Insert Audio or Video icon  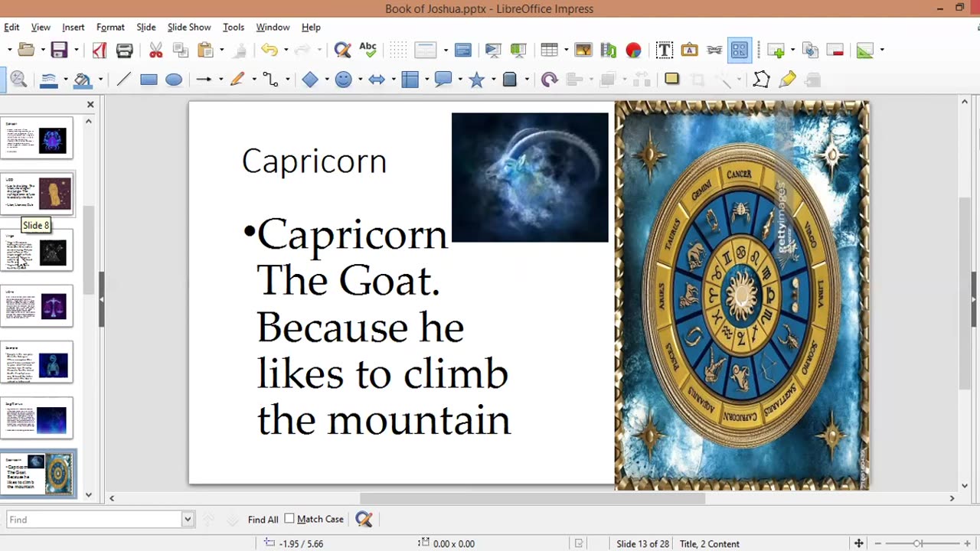[609, 50]
